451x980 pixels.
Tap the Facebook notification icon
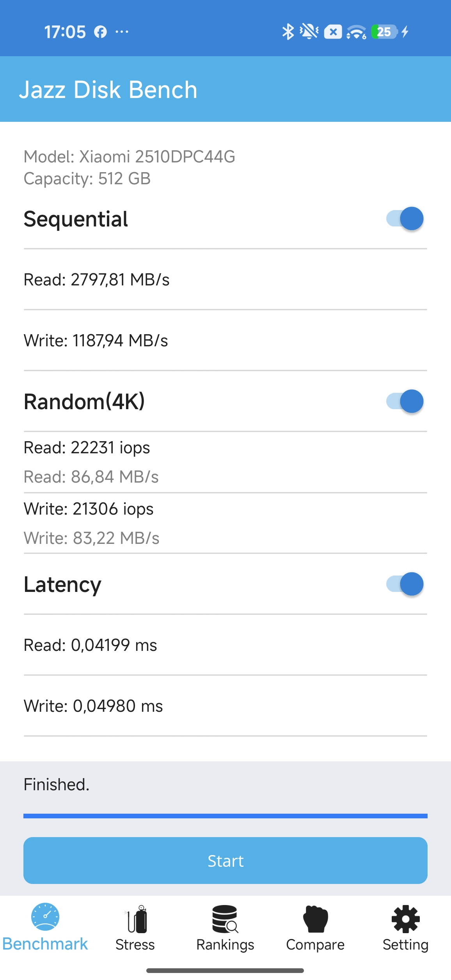pyautogui.click(x=100, y=32)
